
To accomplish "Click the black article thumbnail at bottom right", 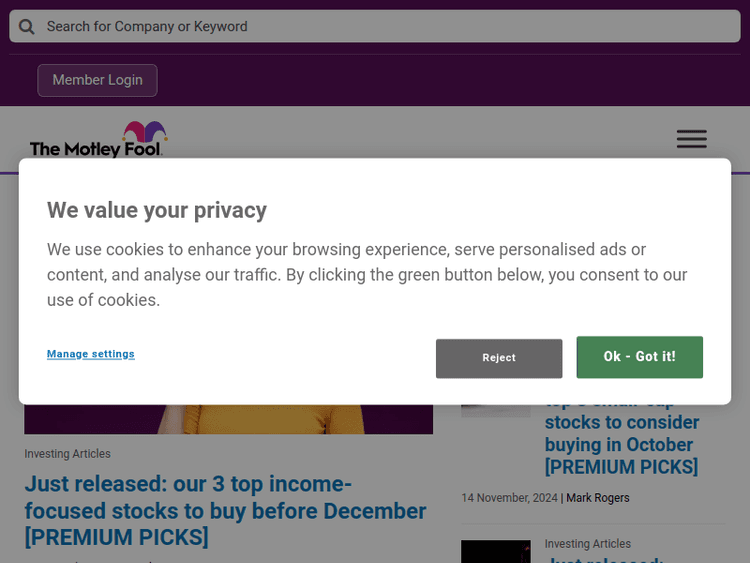I will (495, 551).
